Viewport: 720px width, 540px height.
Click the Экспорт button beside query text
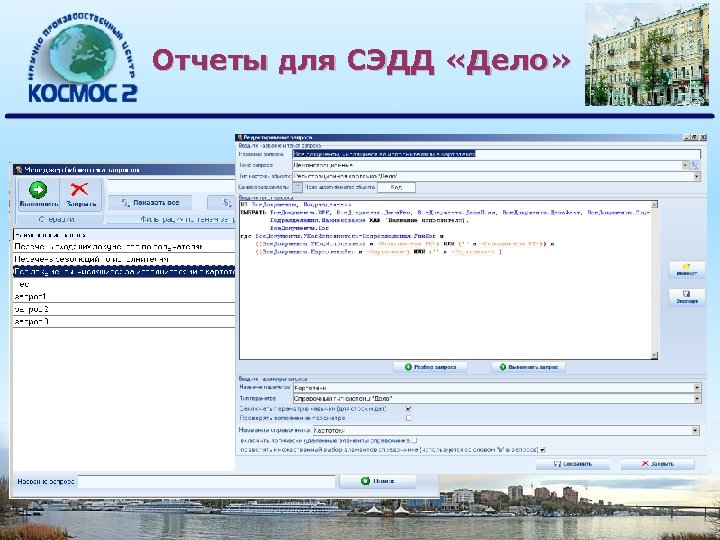click(x=686, y=297)
